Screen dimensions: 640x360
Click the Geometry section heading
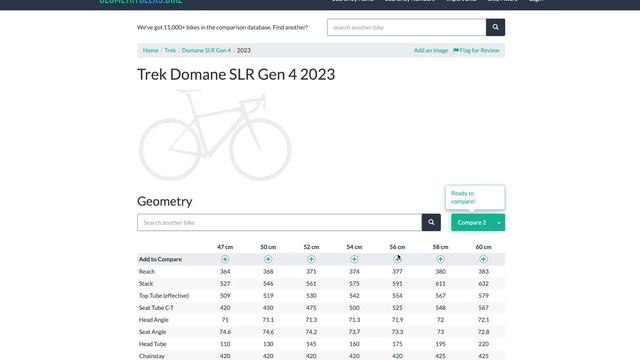164,201
